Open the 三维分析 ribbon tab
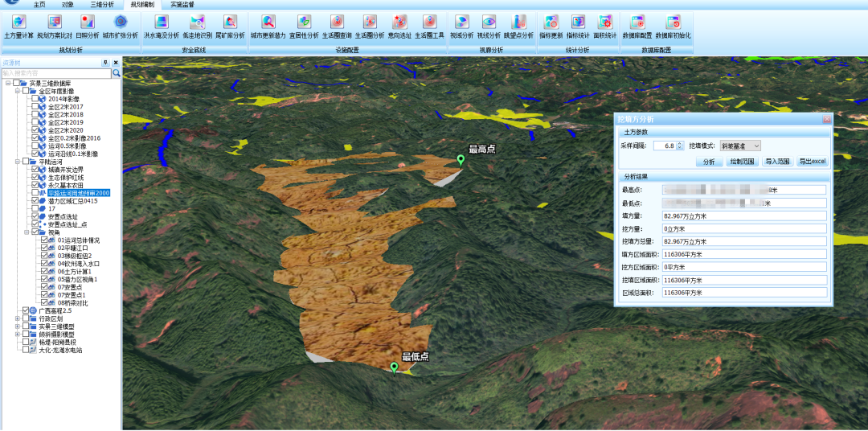868x431 pixels. point(102,5)
